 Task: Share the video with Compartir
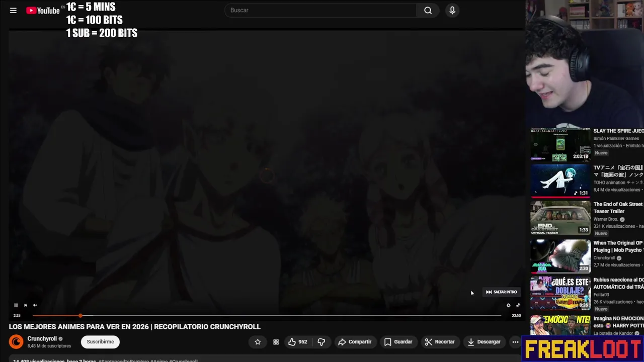click(355, 342)
